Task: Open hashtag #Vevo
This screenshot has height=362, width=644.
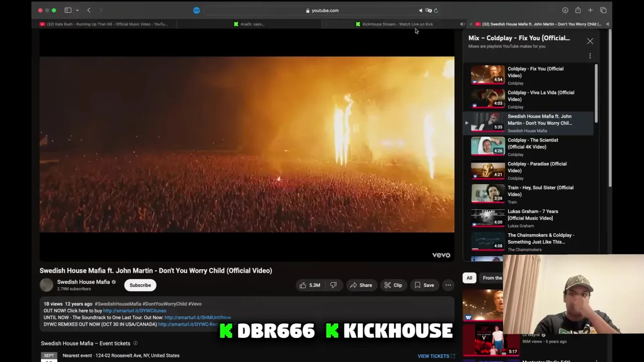Action: [195, 304]
